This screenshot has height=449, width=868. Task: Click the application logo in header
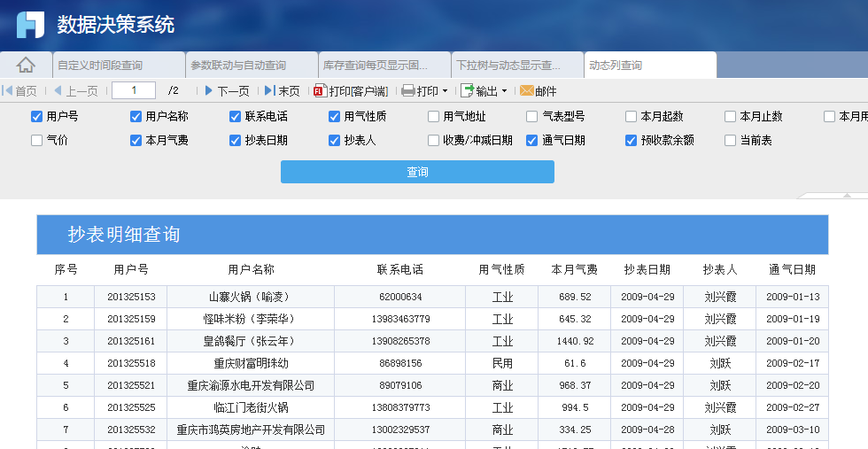(x=30, y=25)
